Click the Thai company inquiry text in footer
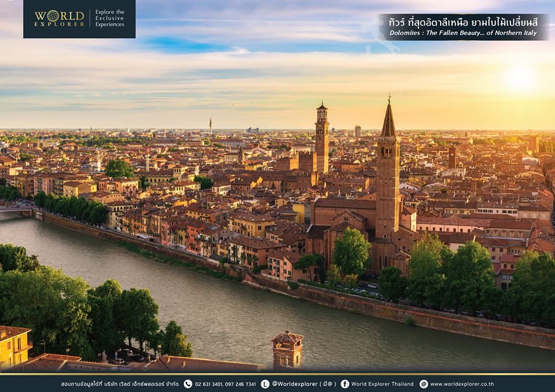555x392 pixels. pyautogui.click(x=120, y=384)
